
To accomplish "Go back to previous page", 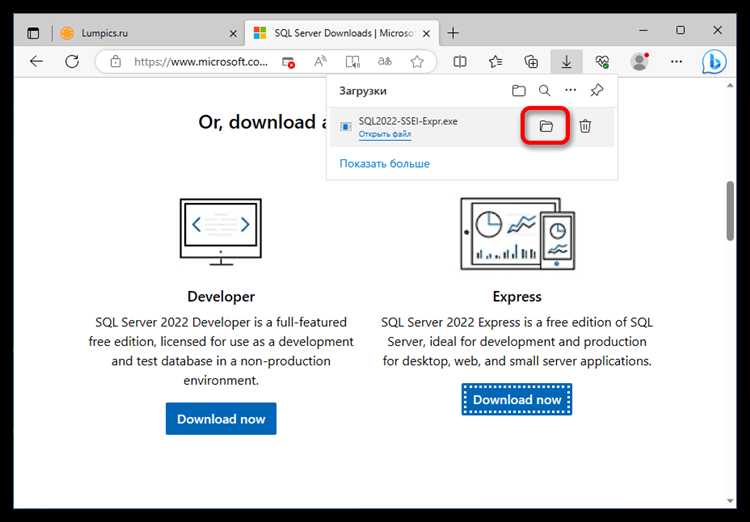I will click(x=36, y=61).
